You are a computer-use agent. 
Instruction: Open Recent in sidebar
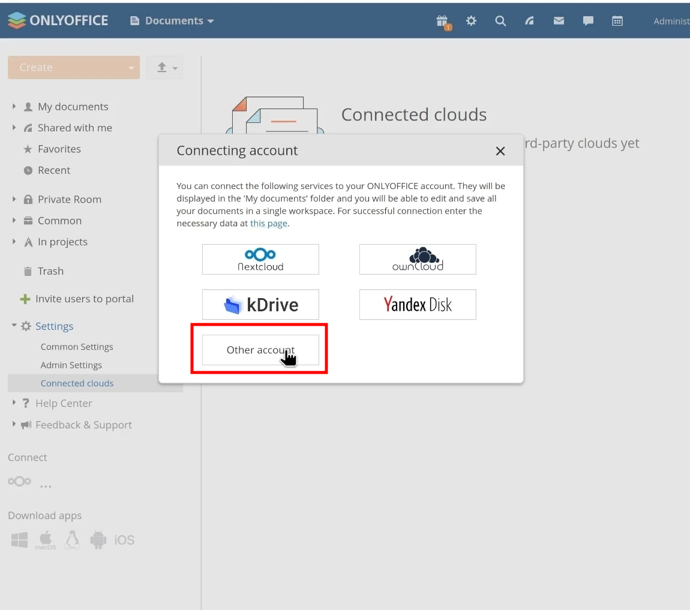point(54,170)
